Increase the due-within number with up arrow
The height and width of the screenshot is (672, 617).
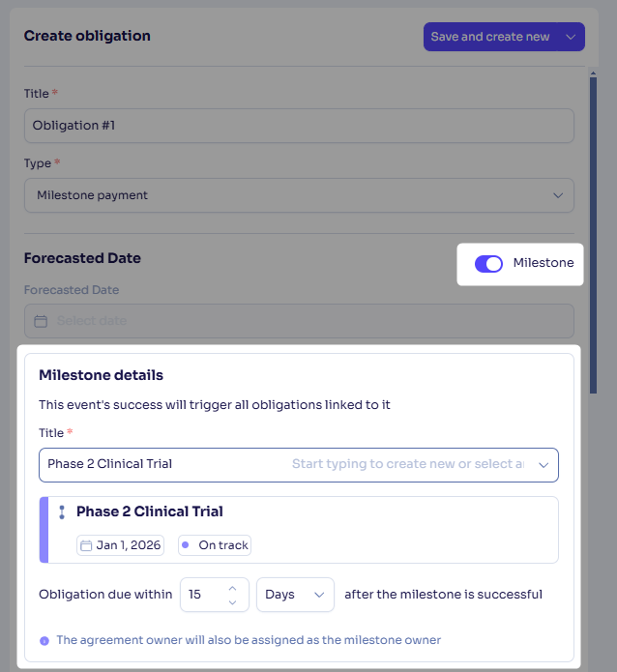click(x=232, y=589)
